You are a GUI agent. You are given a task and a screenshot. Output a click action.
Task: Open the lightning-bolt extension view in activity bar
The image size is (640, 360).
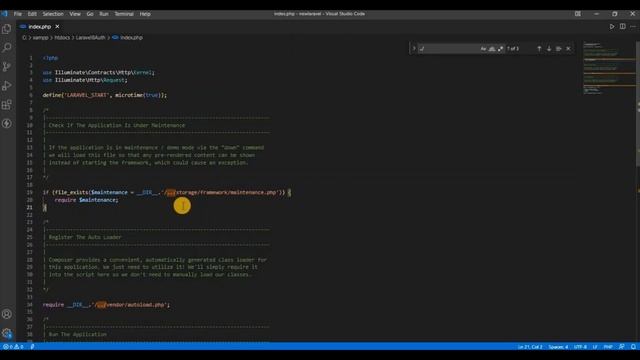pyautogui.click(x=7, y=123)
